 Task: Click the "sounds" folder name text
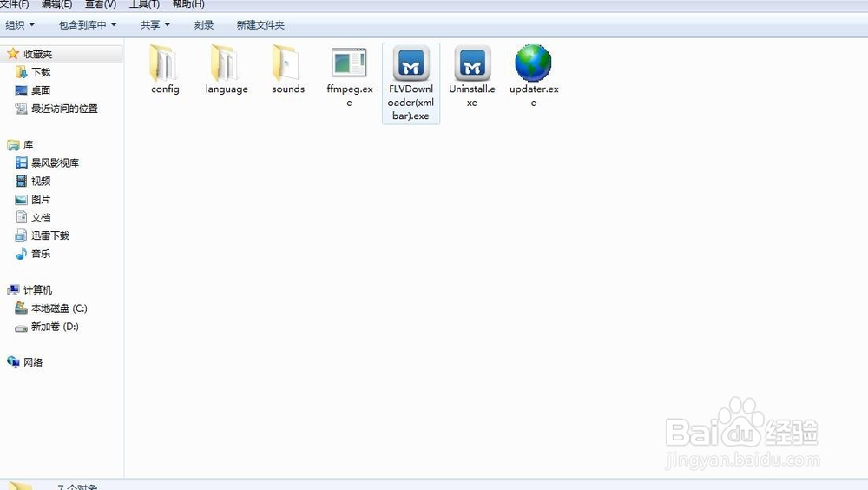click(288, 89)
